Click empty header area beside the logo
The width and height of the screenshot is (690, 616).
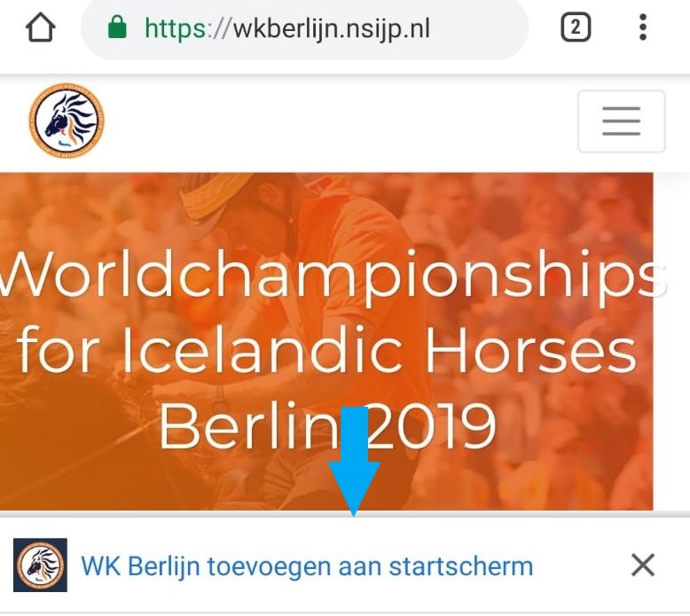pos(339,121)
